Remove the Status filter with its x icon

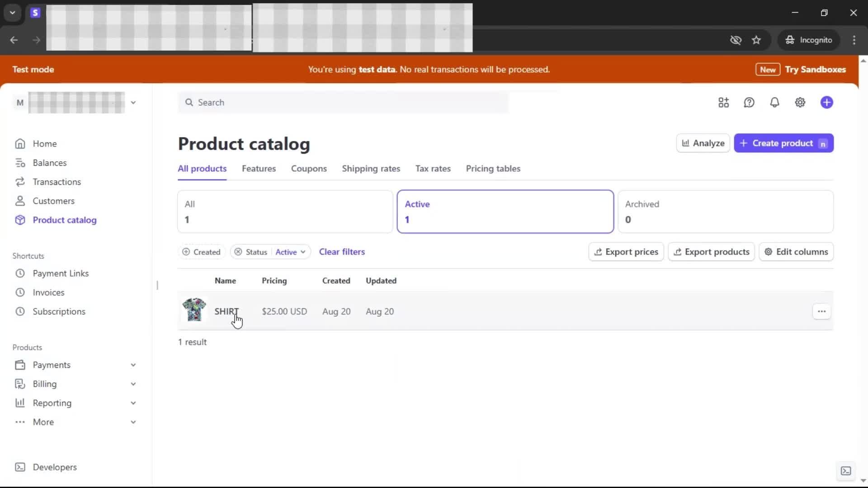[238, 252]
